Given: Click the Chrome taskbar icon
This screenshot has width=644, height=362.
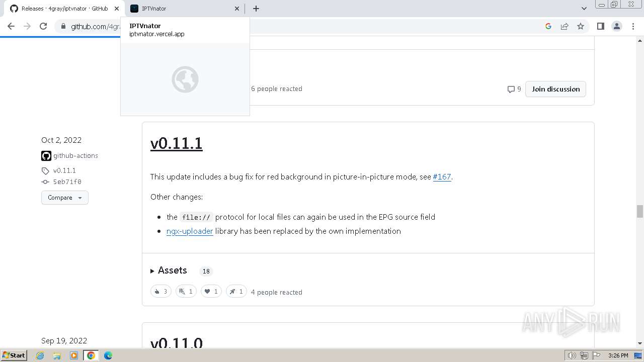Looking at the screenshot, I should coord(91,355).
